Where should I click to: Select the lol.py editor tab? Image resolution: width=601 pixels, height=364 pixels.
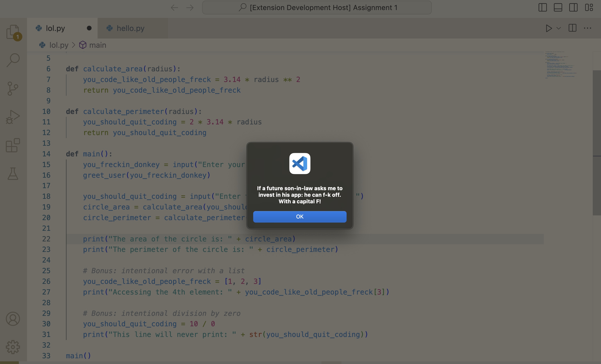pyautogui.click(x=55, y=28)
